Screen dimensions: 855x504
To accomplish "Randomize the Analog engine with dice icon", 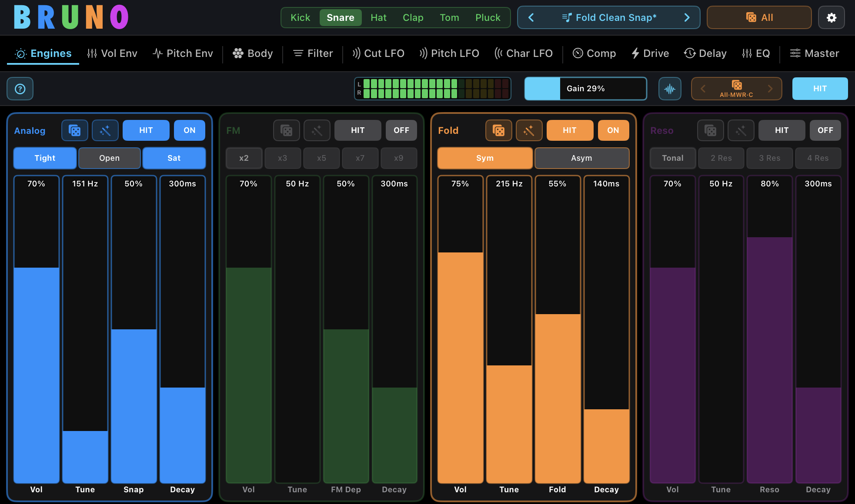I will point(75,130).
